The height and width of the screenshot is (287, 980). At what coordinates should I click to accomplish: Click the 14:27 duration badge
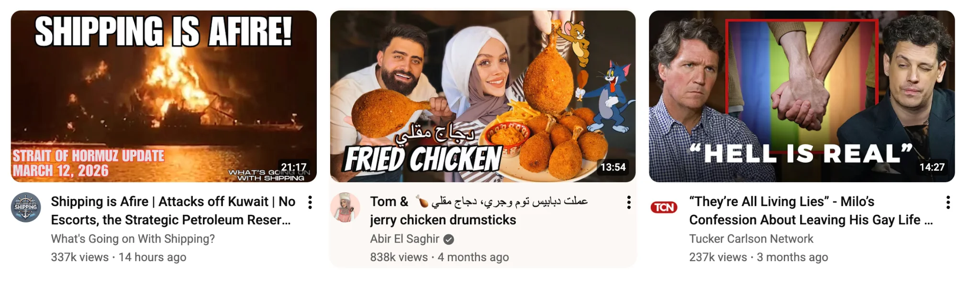[x=932, y=167]
